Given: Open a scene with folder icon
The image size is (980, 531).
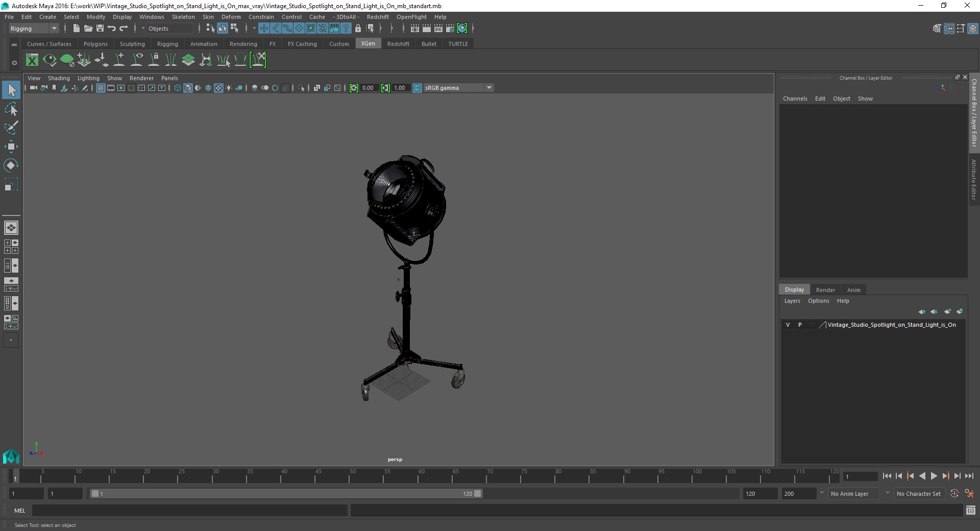Looking at the screenshot, I should pos(88,29).
